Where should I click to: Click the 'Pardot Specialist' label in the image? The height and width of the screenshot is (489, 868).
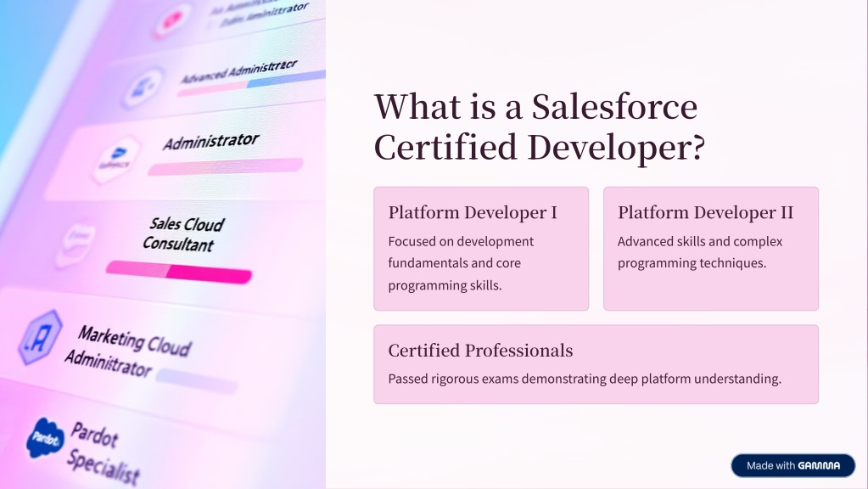coord(103,453)
